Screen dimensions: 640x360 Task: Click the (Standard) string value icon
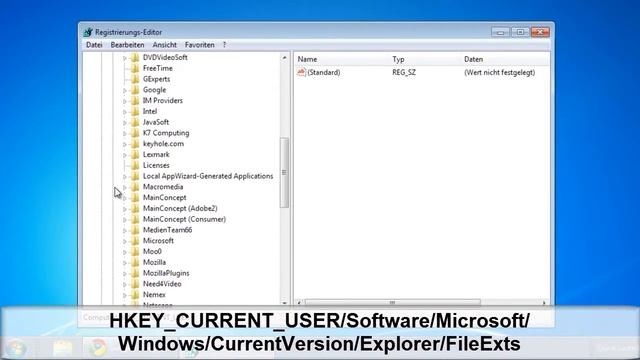pos(301,72)
